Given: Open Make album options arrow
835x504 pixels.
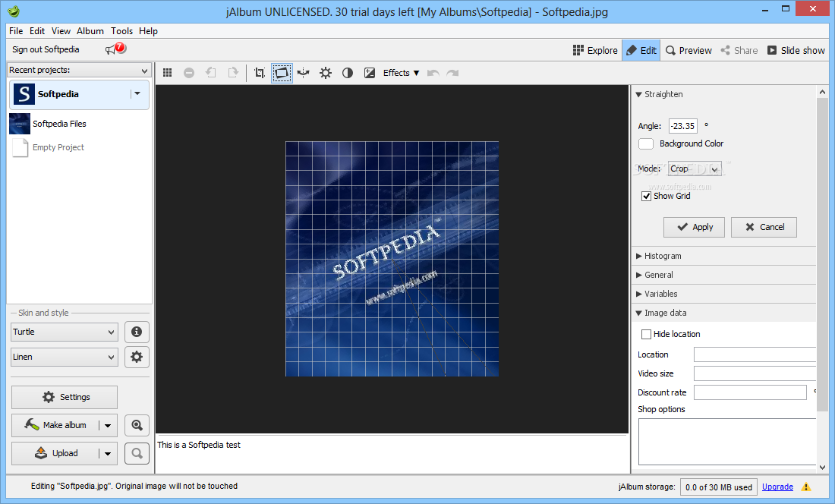Looking at the screenshot, I should pos(108,425).
